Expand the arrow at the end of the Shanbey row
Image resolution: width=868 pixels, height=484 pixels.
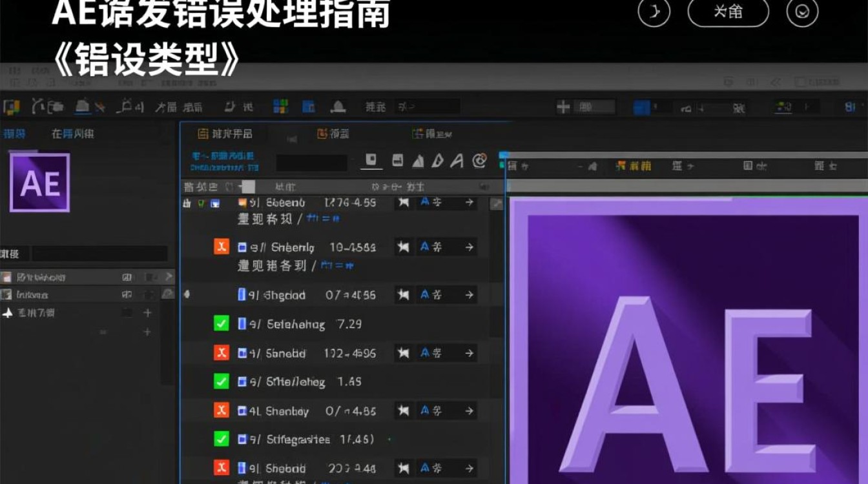point(470,411)
